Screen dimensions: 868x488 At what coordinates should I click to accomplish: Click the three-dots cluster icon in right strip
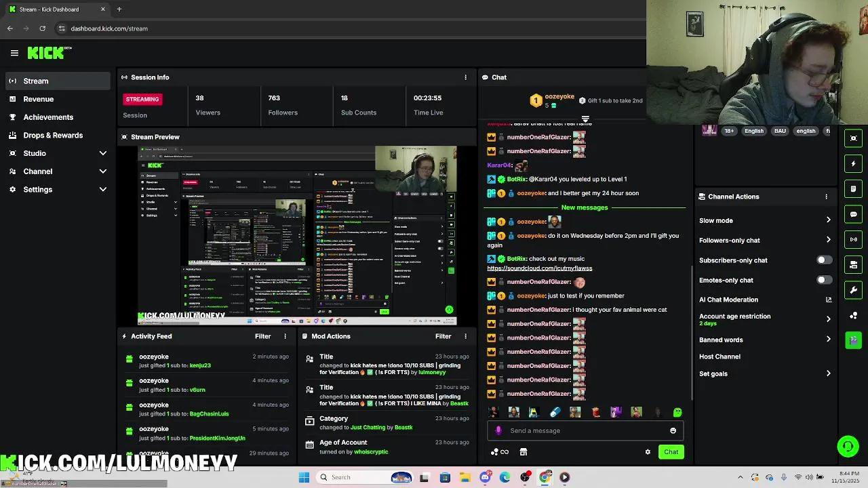point(854,315)
